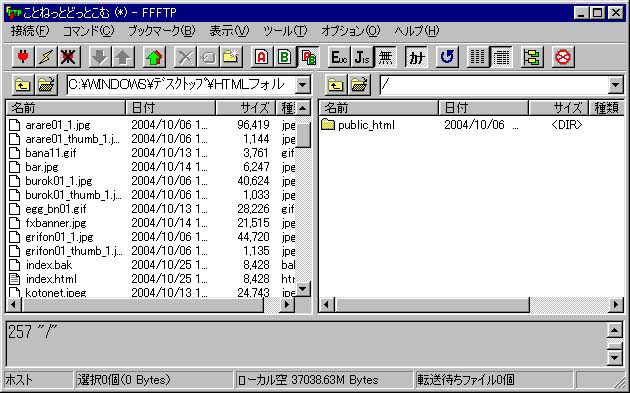Click the disconnect icon with black X
Viewport: 630px width, 393px height.
click(x=69, y=57)
